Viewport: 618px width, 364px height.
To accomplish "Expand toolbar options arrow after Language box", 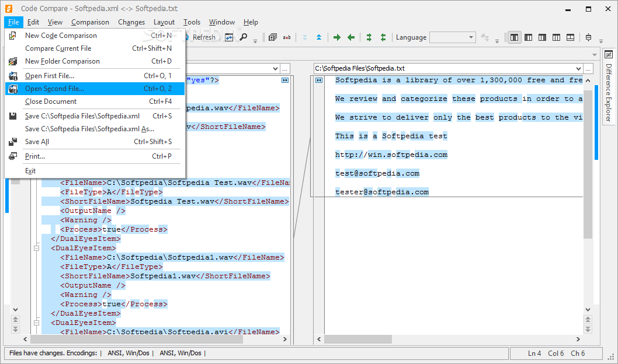I will click(497, 41).
